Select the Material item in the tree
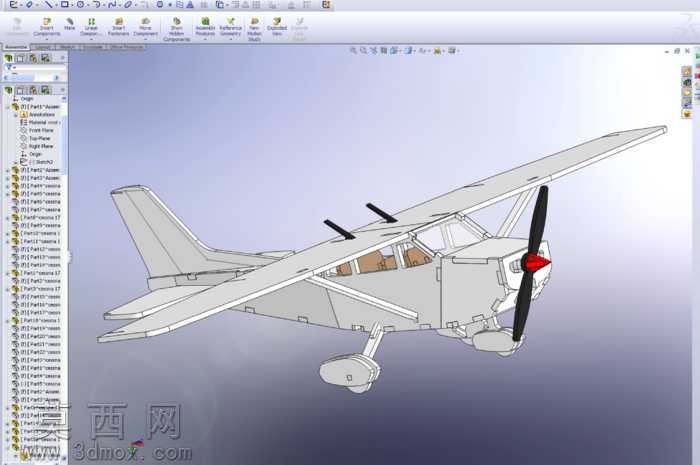The height and width of the screenshot is (465, 700). click(x=39, y=122)
